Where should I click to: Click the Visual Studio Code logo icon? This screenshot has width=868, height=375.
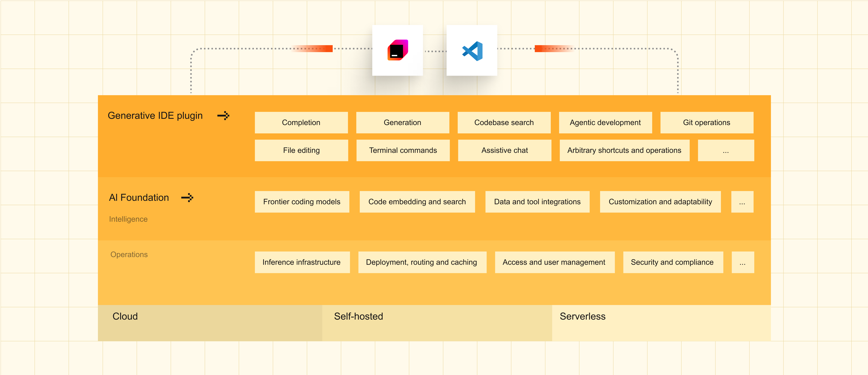point(472,51)
